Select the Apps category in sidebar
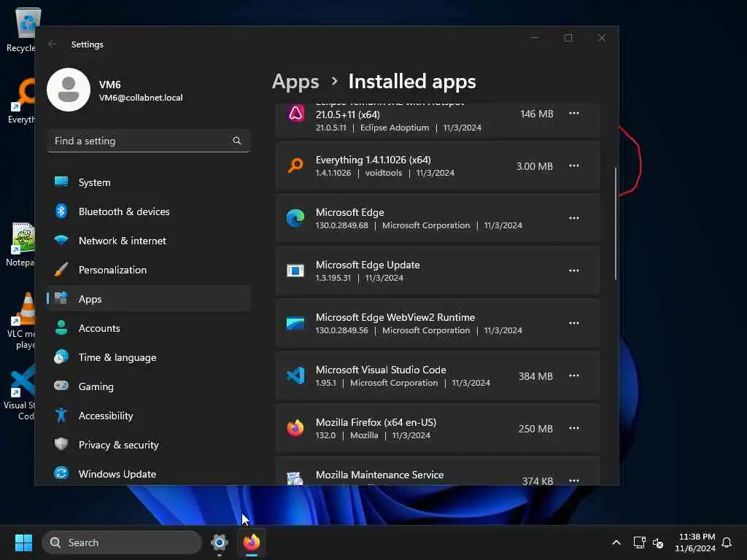 (149, 299)
